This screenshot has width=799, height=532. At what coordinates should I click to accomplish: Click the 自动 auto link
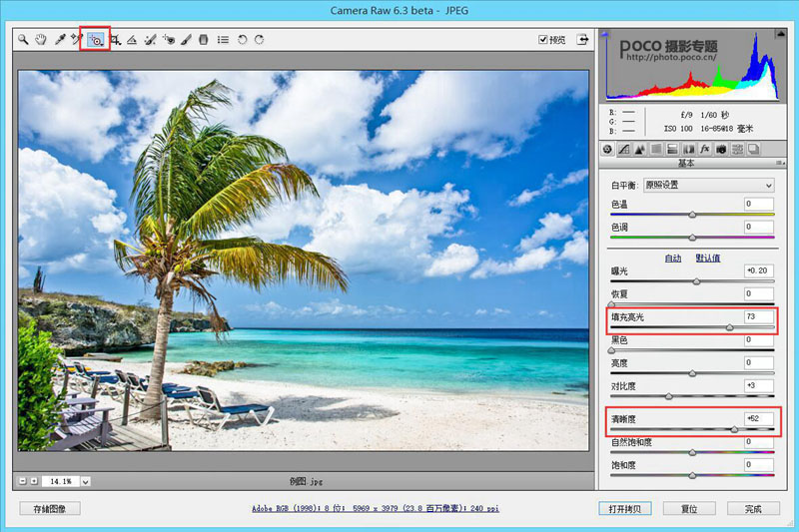[x=672, y=259]
